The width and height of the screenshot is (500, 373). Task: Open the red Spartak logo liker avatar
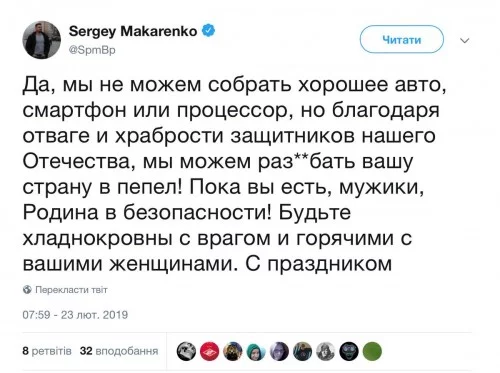click(209, 351)
